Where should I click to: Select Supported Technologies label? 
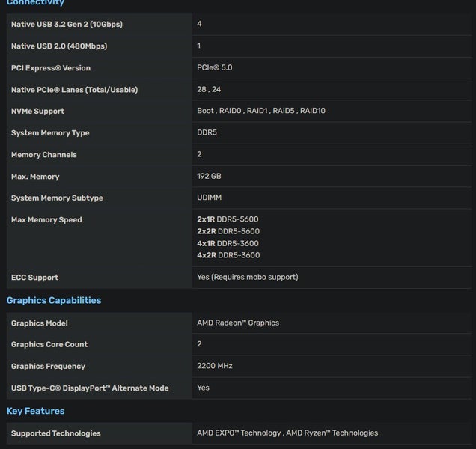[56, 433]
